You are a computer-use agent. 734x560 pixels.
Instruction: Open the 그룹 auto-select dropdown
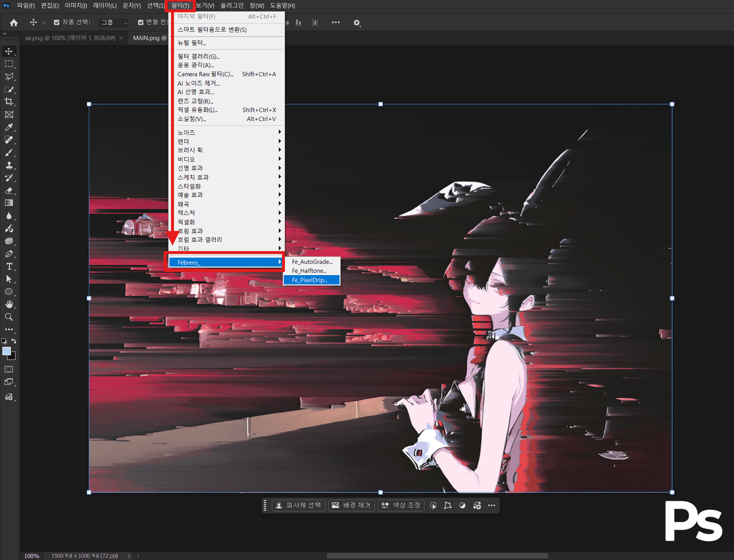pyautogui.click(x=113, y=23)
